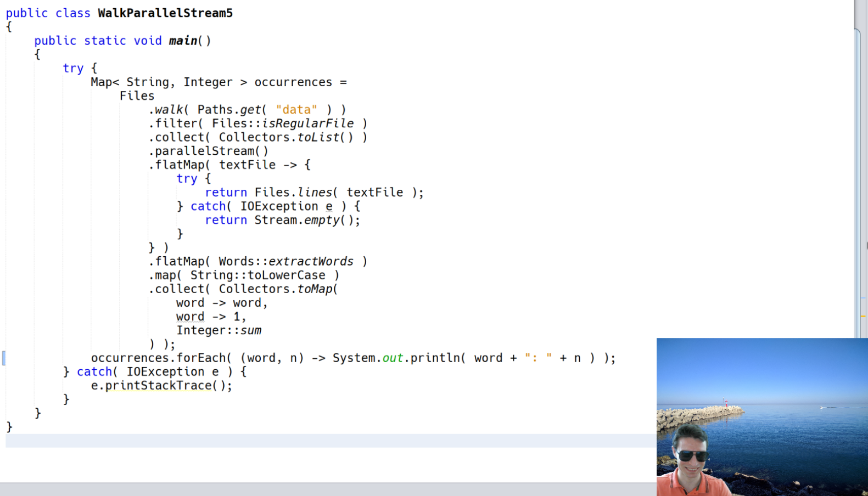This screenshot has height=496, width=868.
Task: Click the Collectors.toMap call
Action: coord(278,289)
